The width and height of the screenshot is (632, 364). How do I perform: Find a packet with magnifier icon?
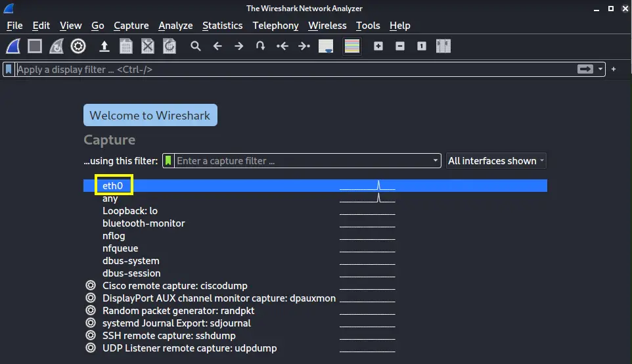[x=196, y=46]
